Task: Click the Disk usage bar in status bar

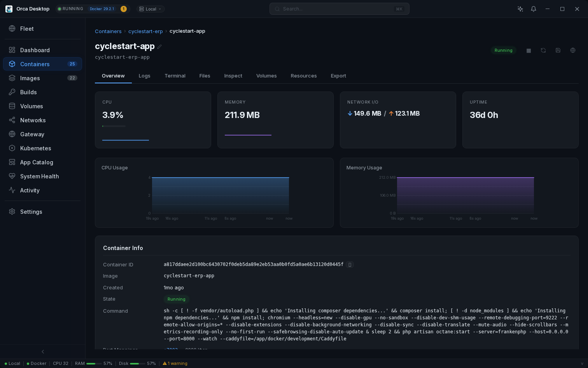Action: click(x=137, y=364)
